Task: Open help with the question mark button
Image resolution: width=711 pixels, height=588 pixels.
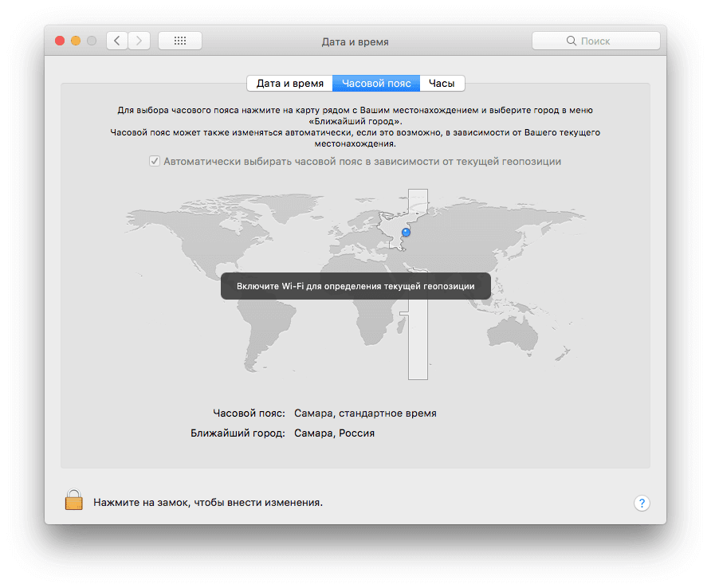Action: pos(642,503)
